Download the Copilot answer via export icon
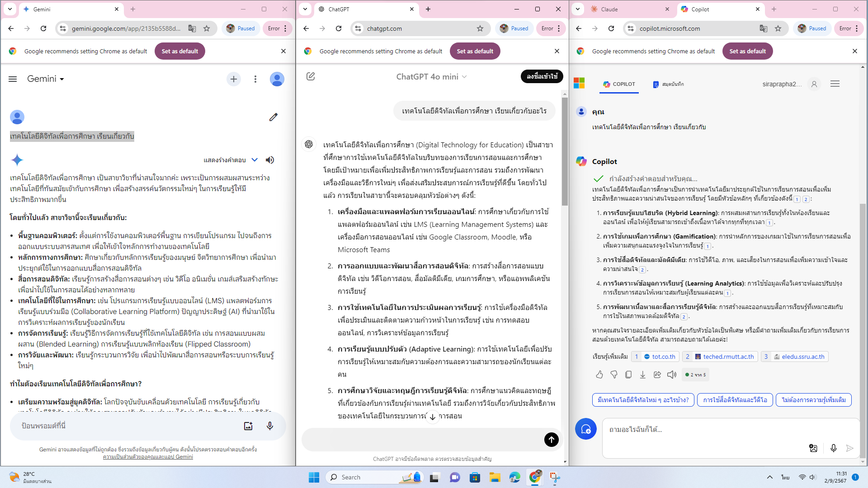Viewport: 868px width, 488px height. (642, 375)
